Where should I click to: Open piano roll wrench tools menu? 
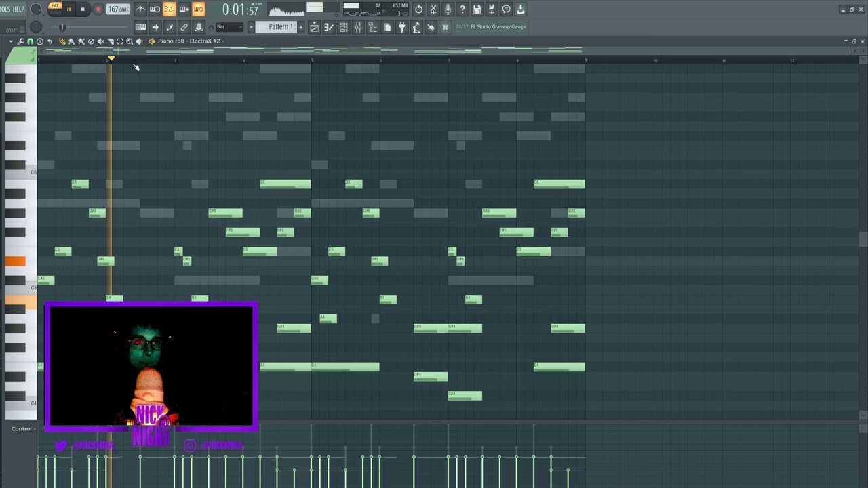[x=20, y=41]
